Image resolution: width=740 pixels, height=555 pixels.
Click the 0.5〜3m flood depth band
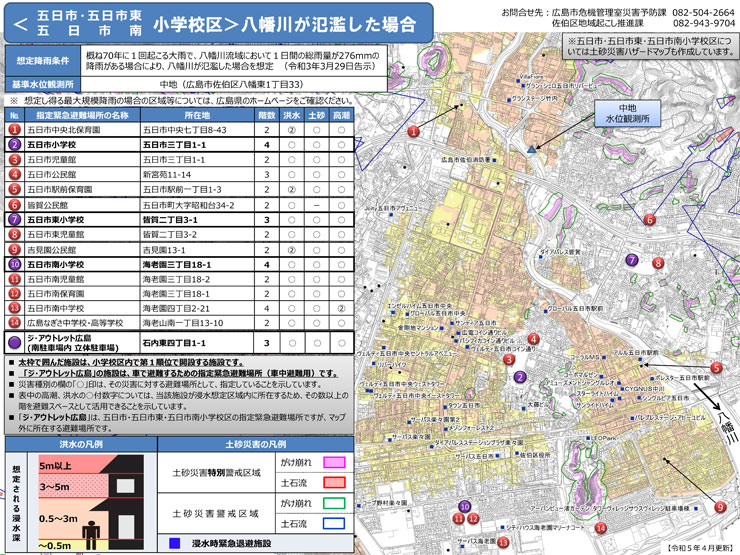[x=68, y=518]
